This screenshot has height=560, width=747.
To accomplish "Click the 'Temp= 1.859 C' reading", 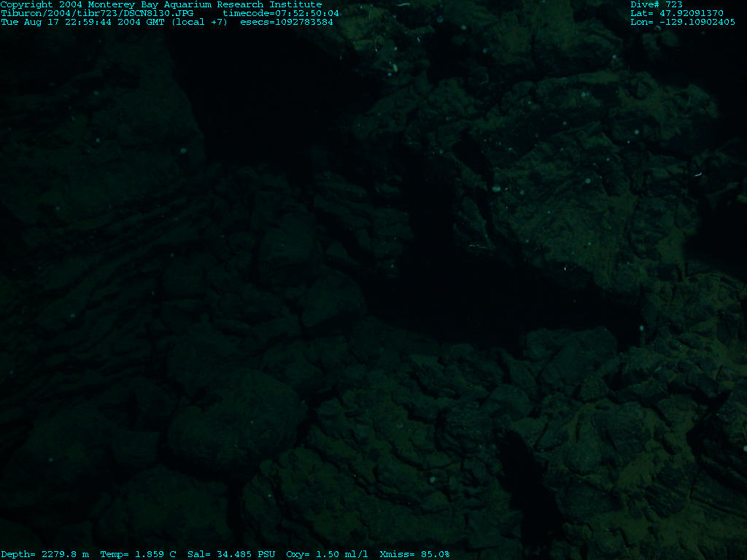I will click(x=138, y=554).
